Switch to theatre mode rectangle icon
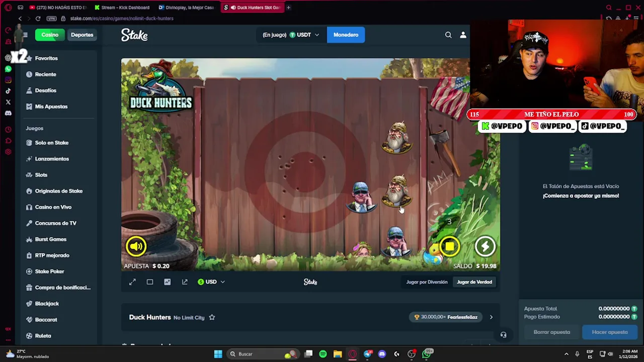 click(x=150, y=282)
